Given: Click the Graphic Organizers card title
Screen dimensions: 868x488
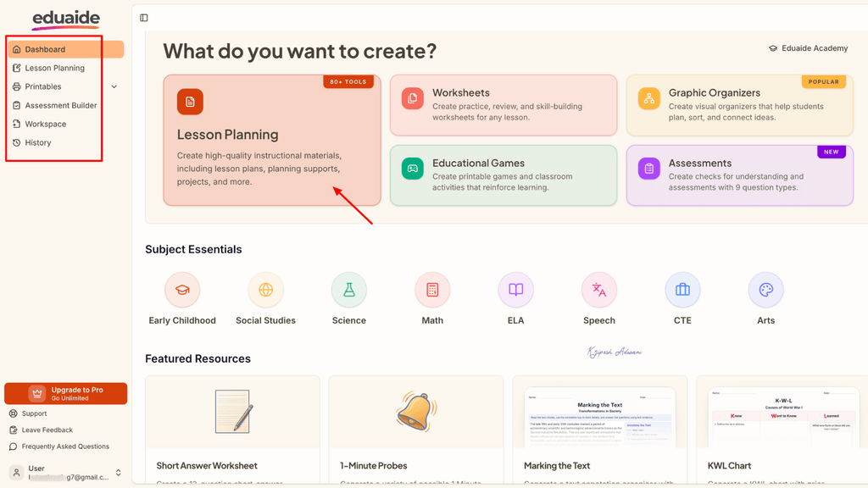Looking at the screenshot, I should point(714,93).
